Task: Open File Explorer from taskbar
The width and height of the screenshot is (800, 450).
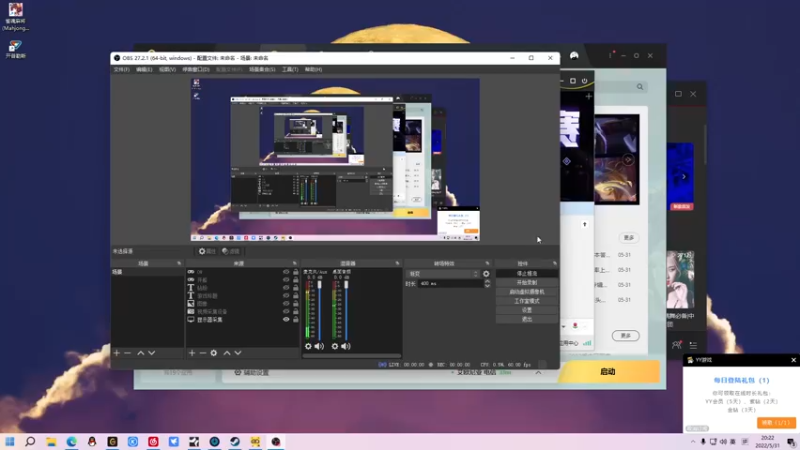Action: [x=51, y=441]
